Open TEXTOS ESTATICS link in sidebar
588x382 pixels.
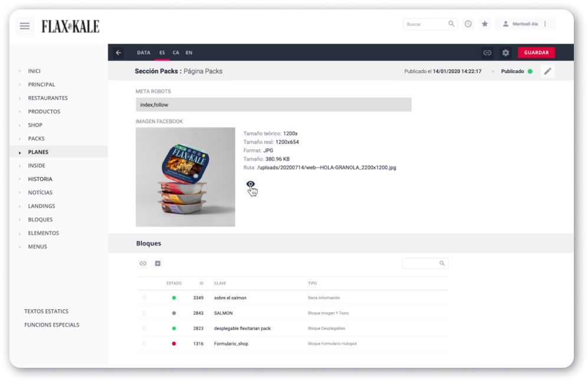coord(46,311)
